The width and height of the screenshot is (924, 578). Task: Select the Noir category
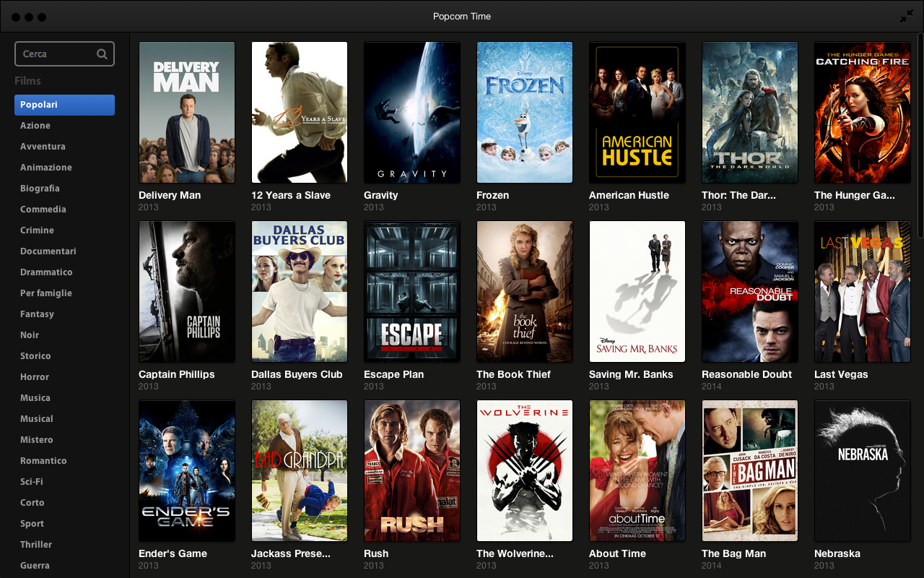tap(30, 335)
